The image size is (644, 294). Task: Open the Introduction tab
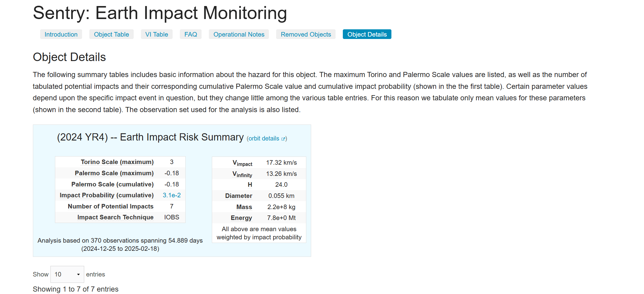tap(61, 34)
